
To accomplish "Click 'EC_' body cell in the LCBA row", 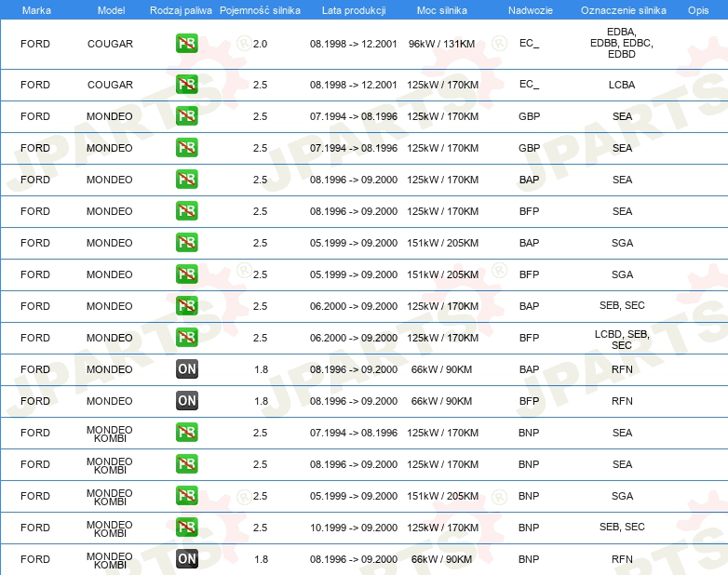I will (x=530, y=85).
